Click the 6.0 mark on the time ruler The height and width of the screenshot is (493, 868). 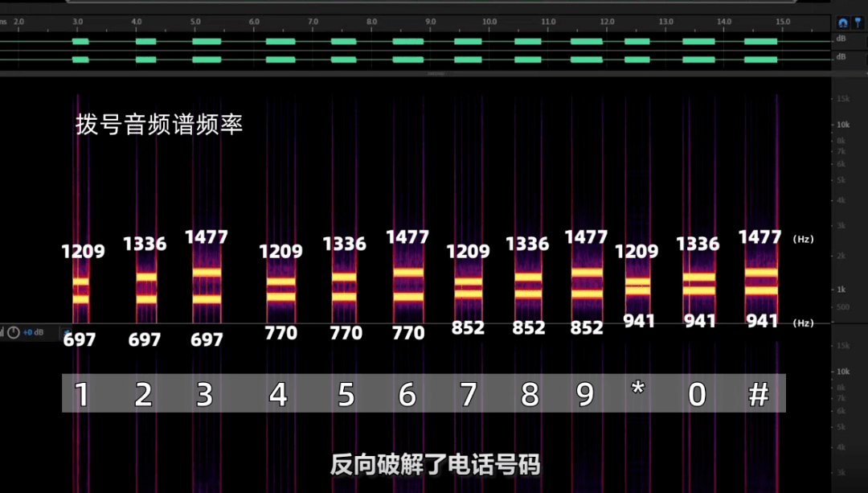click(254, 22)
